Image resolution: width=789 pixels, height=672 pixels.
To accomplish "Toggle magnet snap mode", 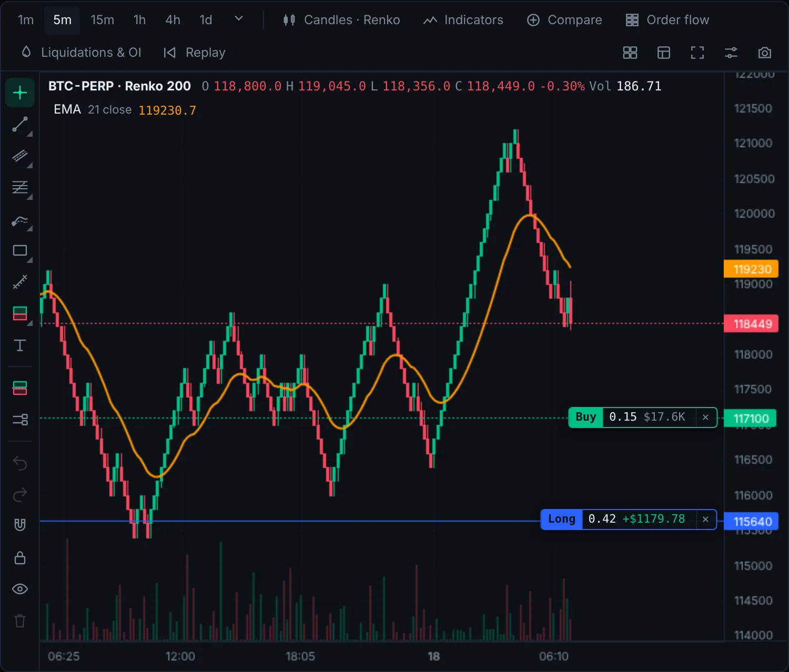I will click(20, 525).
